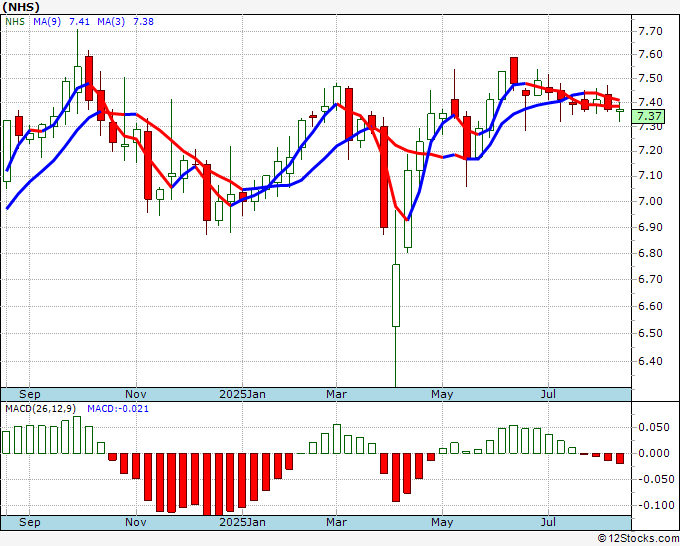
Task: Click the MACD(26,12,9) indicator label
Action: [41, 409]
